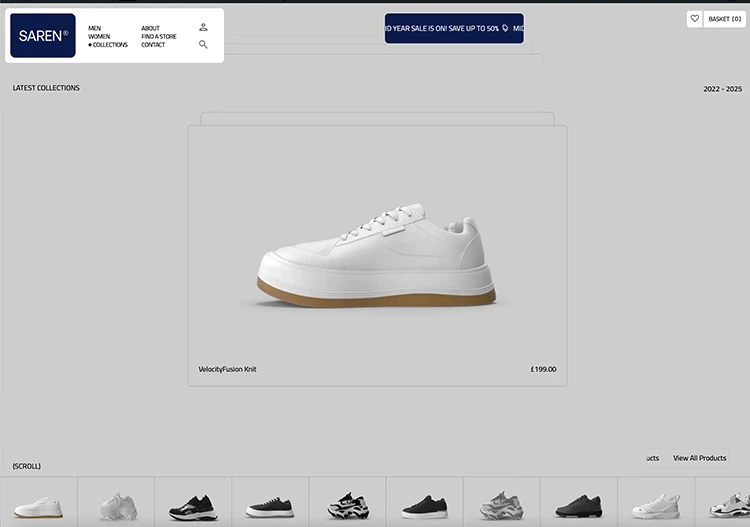
Task: Open the Basket (0) button
Action: pyautogui.click(x=725, y=19)
